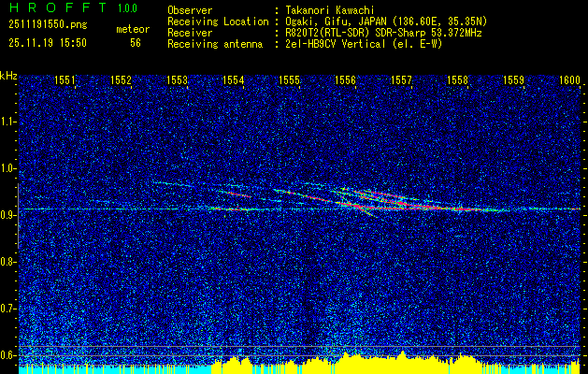Viewport: 588px width, 374px height.
Task: Click the kHz axis unit label
Action: coord(8,76)
